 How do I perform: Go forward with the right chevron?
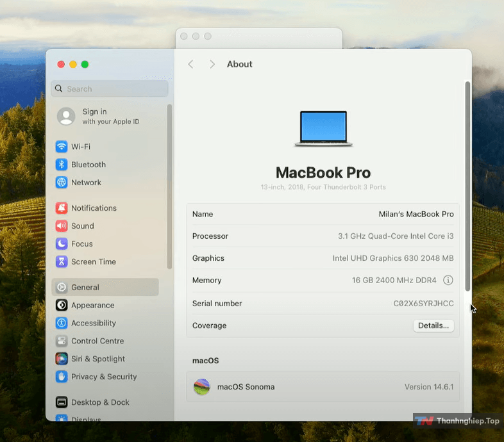pyautogui.click(x=212, y=64)
